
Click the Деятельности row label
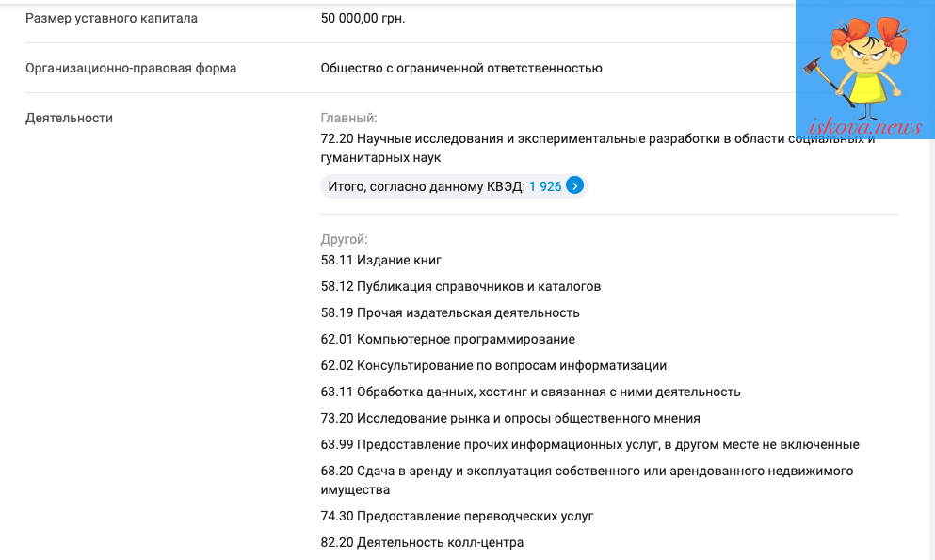tap(69, 118)
